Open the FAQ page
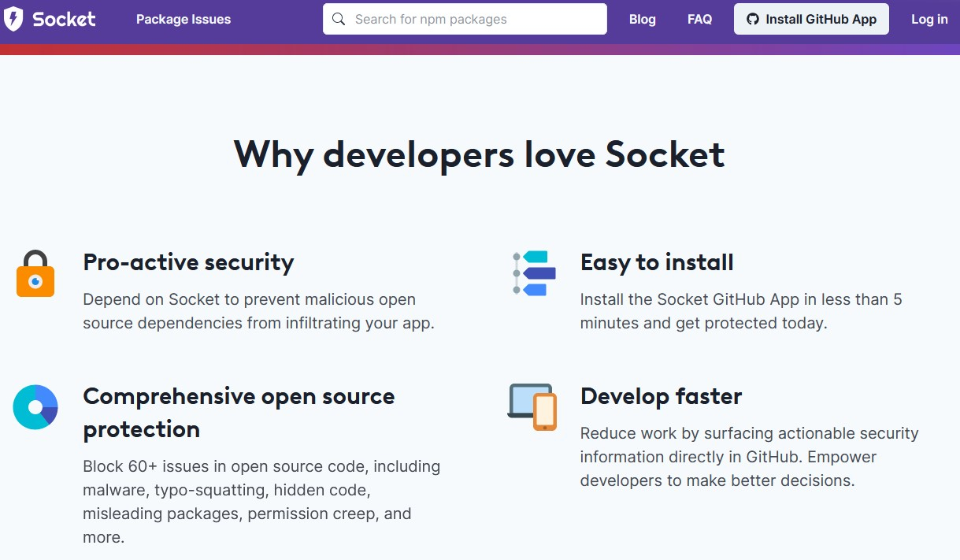 click(x=699, y=20)
